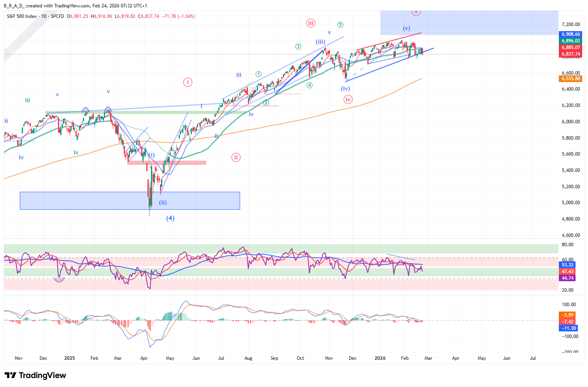Select the red 6,837.74 last price label
The height and width of the screenshot is (387, 588).
coord(570,54)
